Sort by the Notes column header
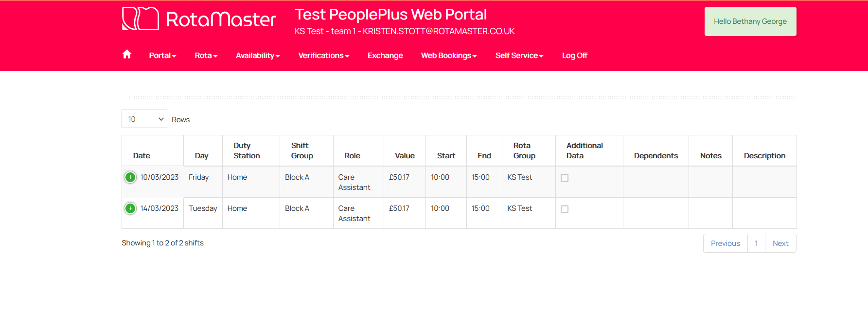This screenshot has width=868, height=336. [x=710, y=151]
